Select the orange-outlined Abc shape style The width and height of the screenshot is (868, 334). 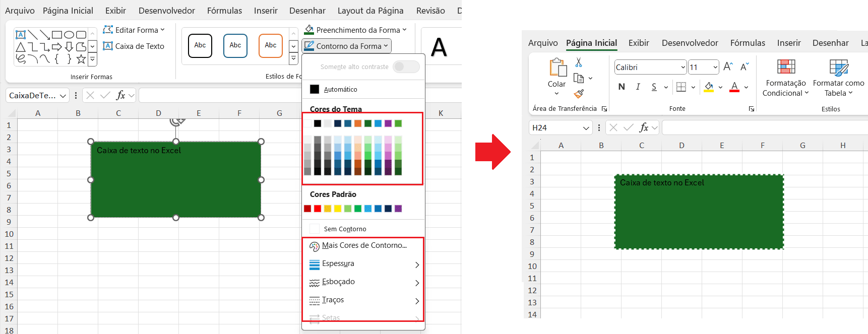click(271, 46)
